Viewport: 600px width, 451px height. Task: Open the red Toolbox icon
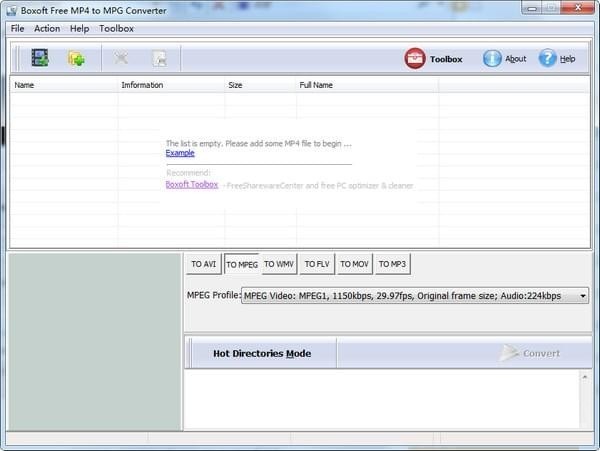tap(415, 59)
